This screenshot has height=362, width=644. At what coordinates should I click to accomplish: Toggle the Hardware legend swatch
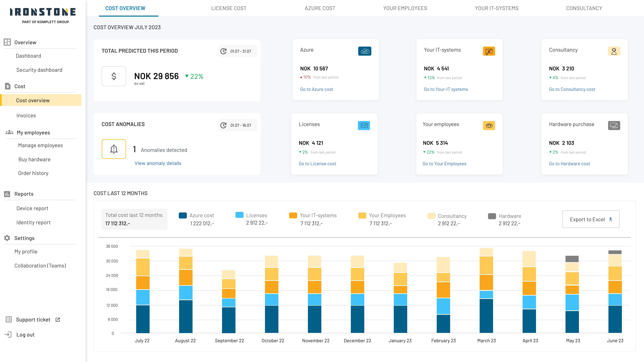(x=492, y=216)
